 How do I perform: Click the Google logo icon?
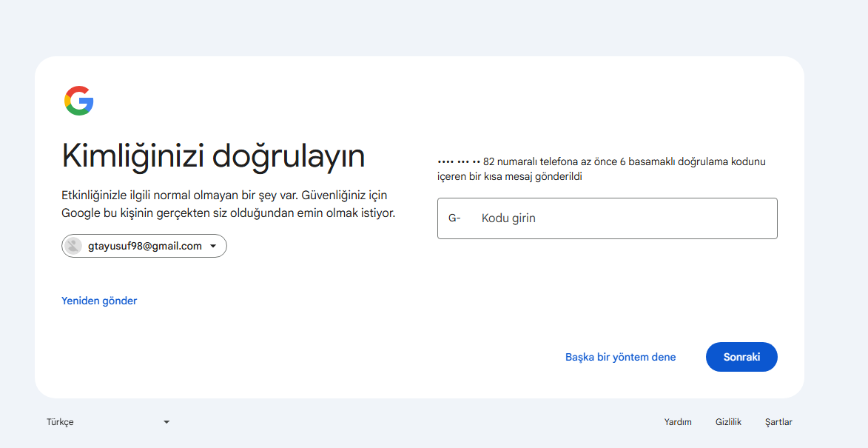78,101
